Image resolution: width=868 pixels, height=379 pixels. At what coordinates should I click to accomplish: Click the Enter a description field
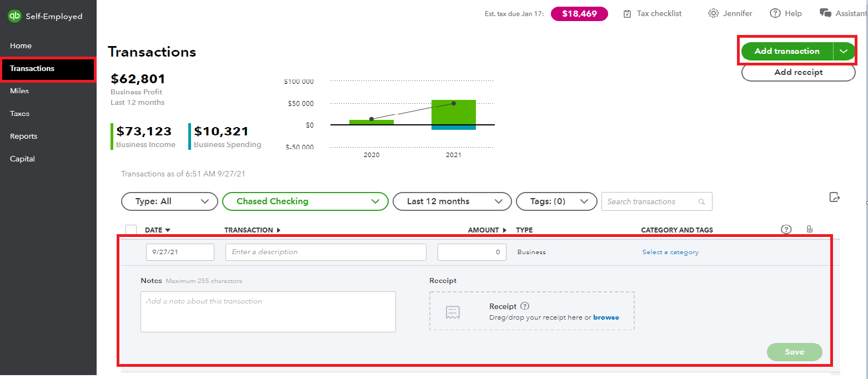tap(326, 252)
